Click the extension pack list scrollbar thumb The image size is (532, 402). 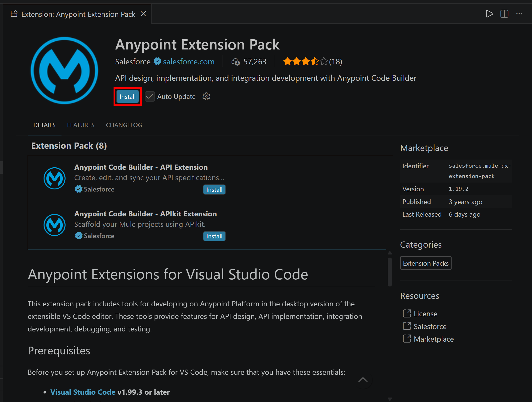click(x=390, y=272)
